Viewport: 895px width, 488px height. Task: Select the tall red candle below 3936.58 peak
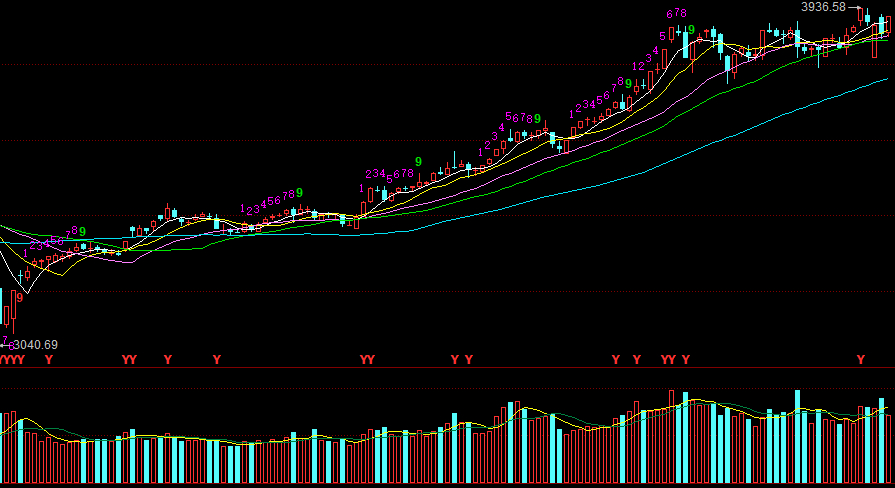pos(875,40)
